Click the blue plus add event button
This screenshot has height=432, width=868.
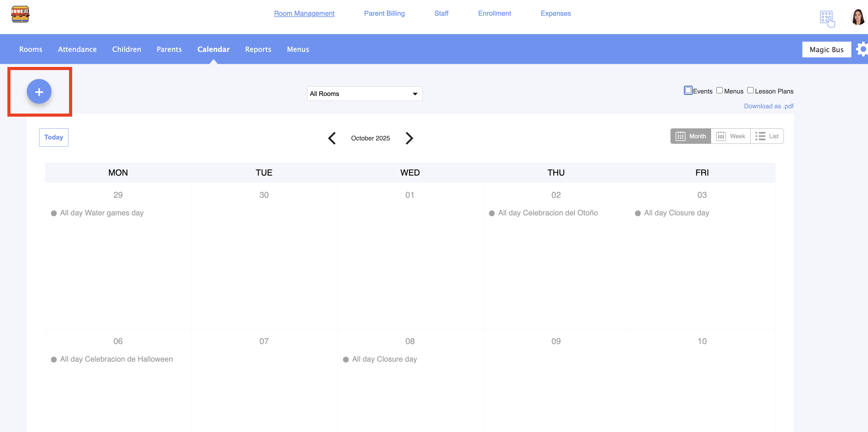[39, 92]
